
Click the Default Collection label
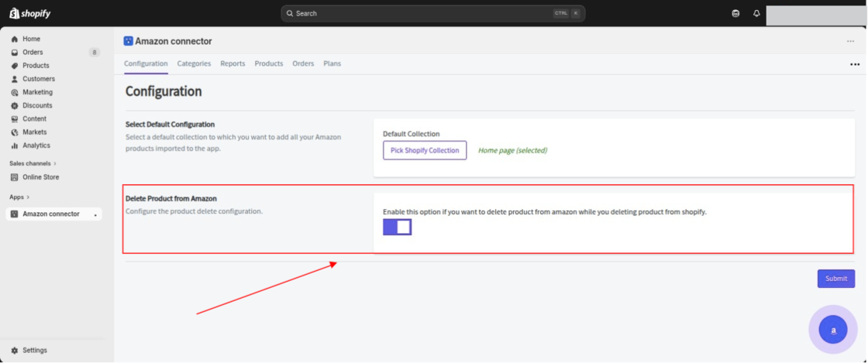coord(412,134)
